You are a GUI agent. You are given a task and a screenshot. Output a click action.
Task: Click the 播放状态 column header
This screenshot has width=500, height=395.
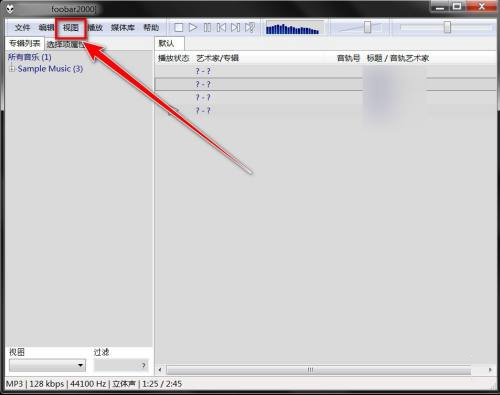coord(174,58)
